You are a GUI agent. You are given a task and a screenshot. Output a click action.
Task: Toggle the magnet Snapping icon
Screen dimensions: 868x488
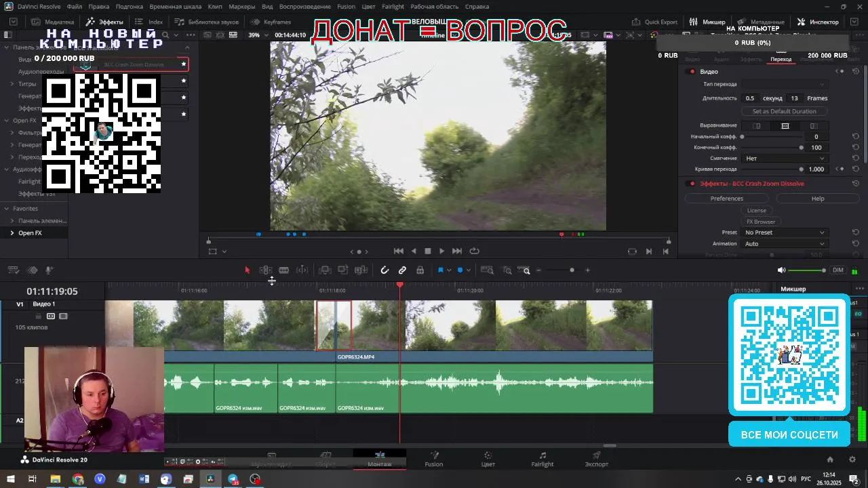tap(384, 270)
